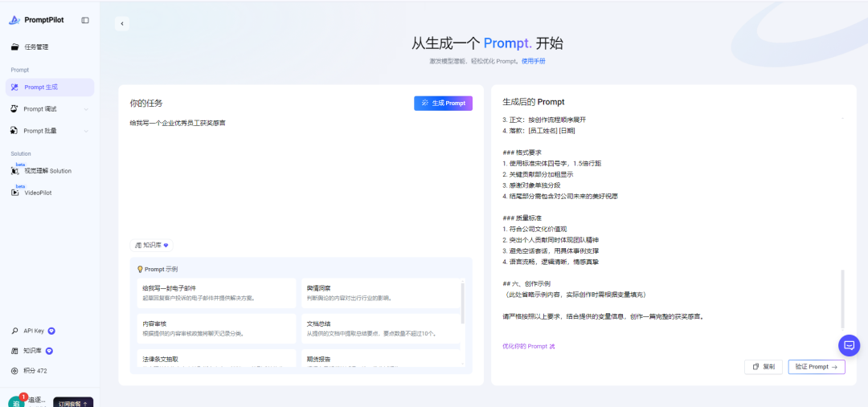Select the 法律条文抽取 example card
868x407 pixels.
point(216,358)
